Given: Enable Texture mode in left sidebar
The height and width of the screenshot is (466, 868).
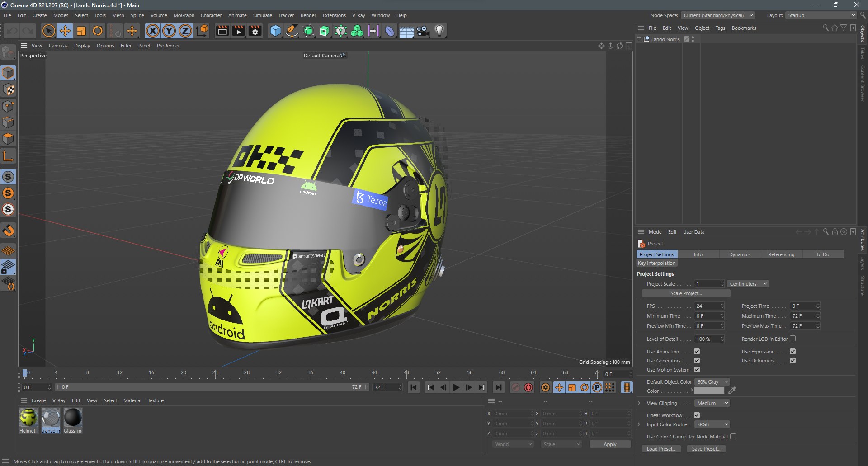Looking at the screenshot, I should [x=9, y=89].
